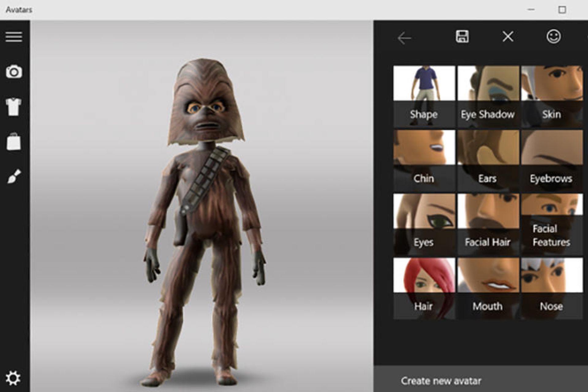Viewport: 588px width, 392px height.
Task: Click the smiley face icon
Action: pos(554,36)
